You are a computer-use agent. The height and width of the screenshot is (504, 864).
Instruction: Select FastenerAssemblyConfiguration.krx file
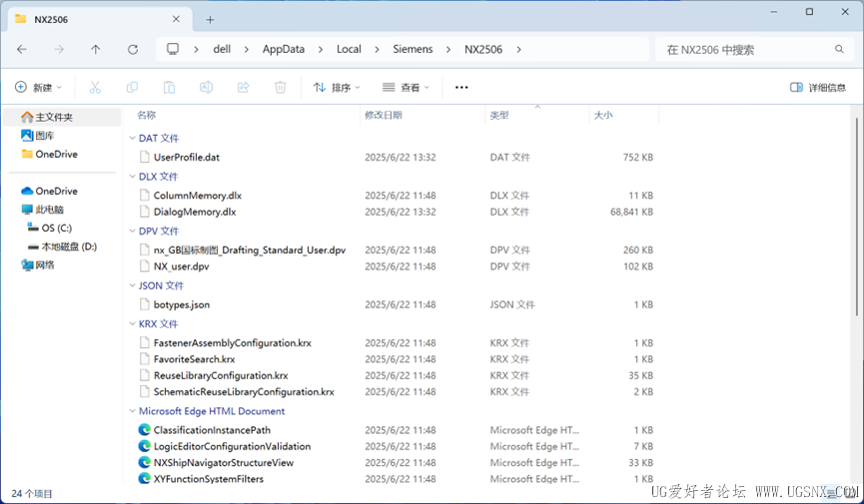(x=233, y=342)
